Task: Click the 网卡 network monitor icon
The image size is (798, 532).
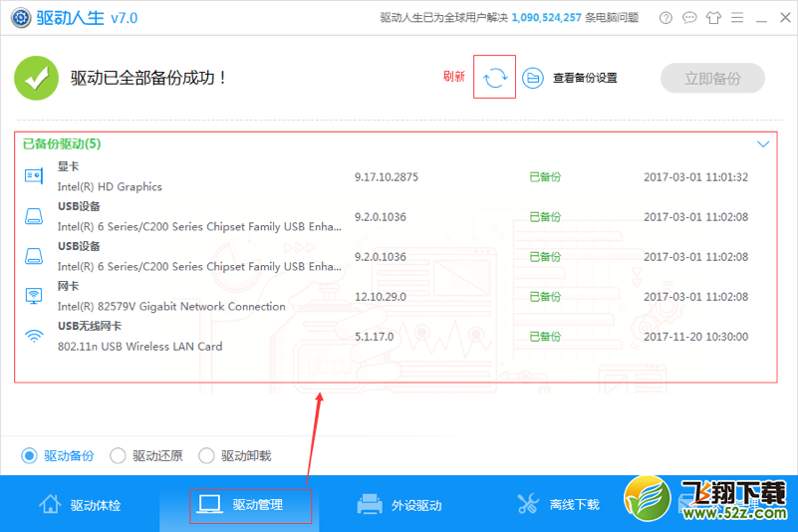Action: click(x=34, y=296)
